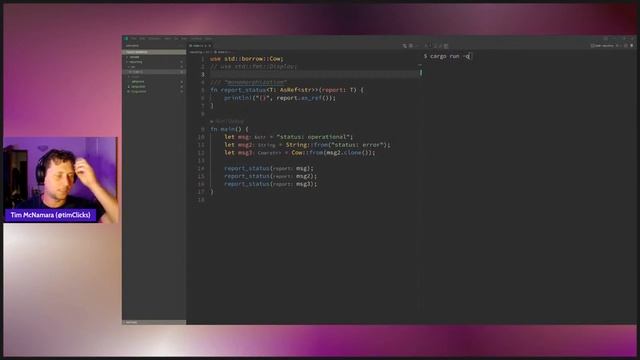This screenshot has width=640, height=360.
Task: Click the 'fn main()' declaration line
Action: (229, 129)
